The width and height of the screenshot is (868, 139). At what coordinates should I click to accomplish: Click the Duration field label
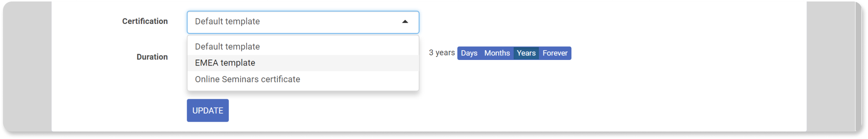(152, 57)
